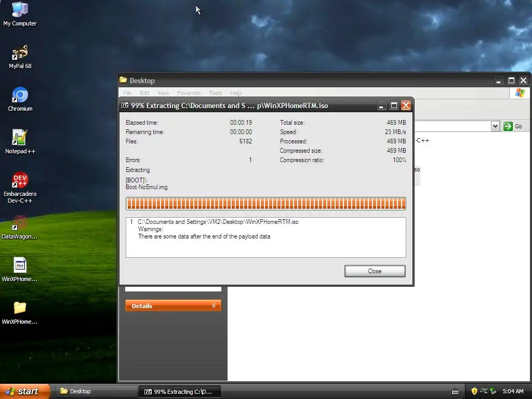Click the orange extraction progress bar

(265, 204)
